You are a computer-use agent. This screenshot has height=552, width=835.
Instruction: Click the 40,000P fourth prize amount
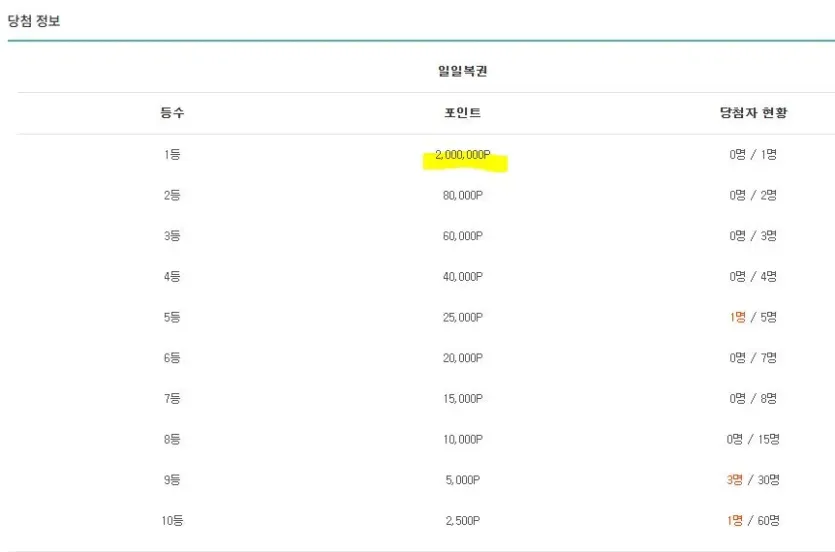(x=463, y=277)
